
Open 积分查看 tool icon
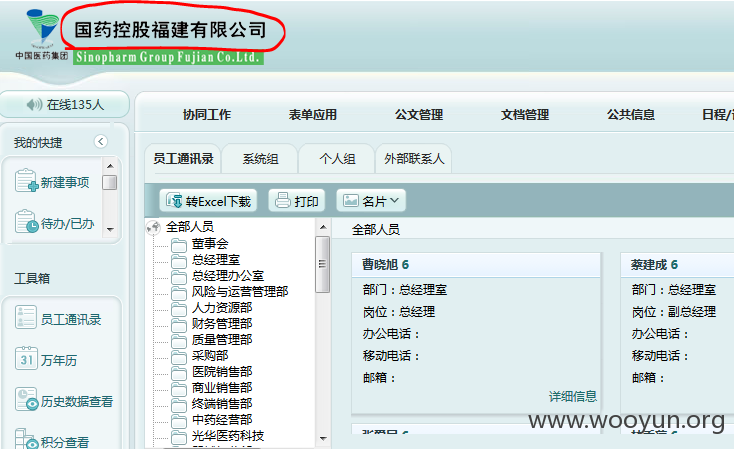click(x=26, y=439)
